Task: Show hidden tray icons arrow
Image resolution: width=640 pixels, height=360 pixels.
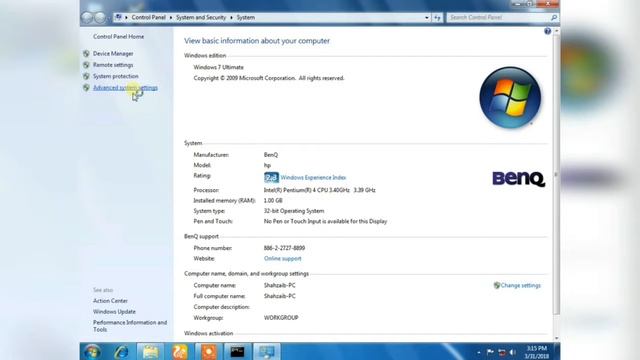Action: coord(478,352)
